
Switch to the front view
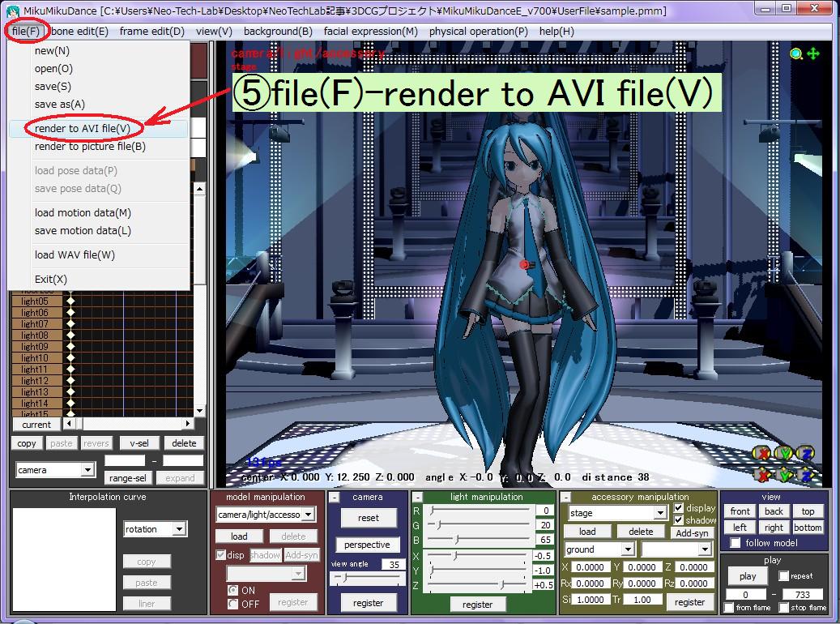point(740,511)
